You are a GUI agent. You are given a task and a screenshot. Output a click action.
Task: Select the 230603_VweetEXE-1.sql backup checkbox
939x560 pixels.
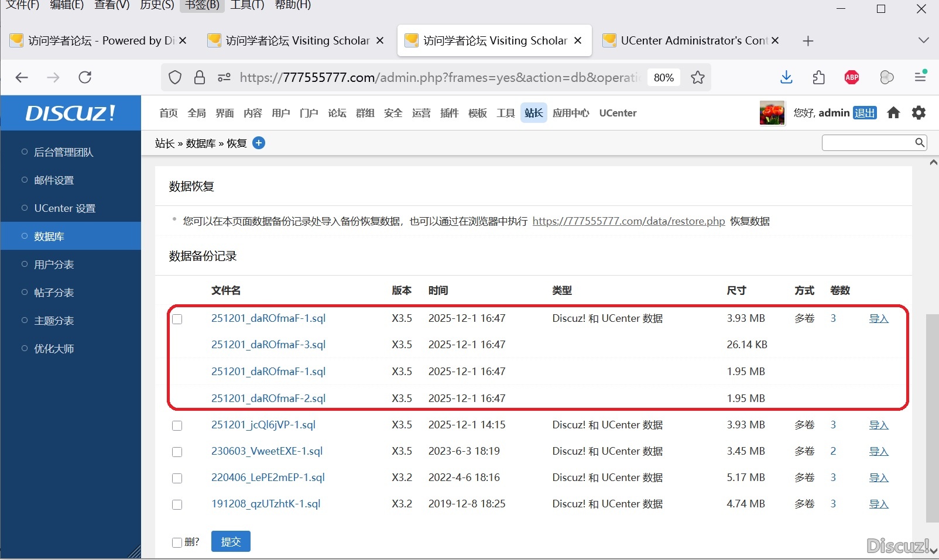(x=177, y=452)
